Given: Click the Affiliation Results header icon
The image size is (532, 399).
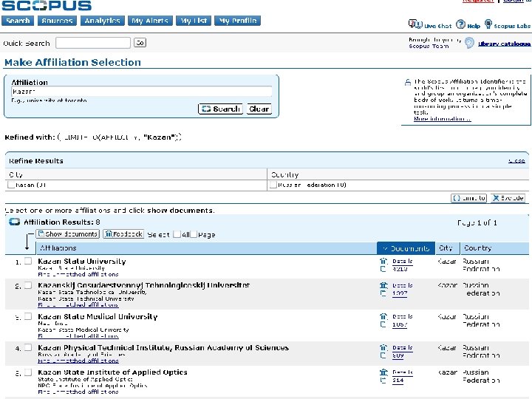Looking at the screenshot, I should tap(14, 222).
